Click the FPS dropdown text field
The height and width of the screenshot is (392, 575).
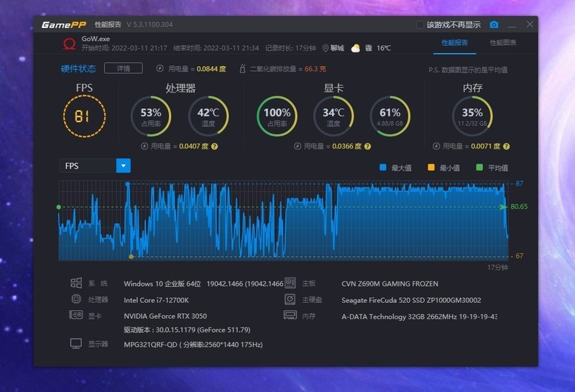[x=87, y=166]
